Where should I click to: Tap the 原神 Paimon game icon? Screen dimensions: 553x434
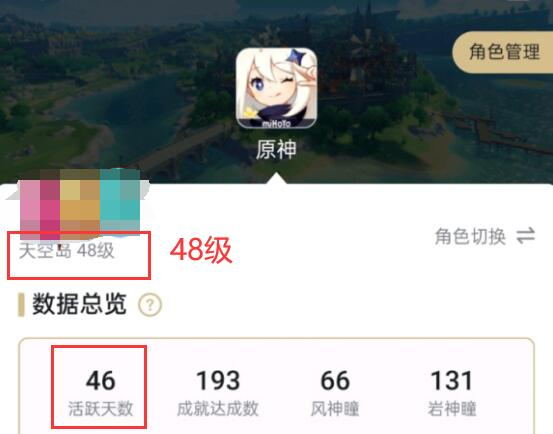coord(276,88)
